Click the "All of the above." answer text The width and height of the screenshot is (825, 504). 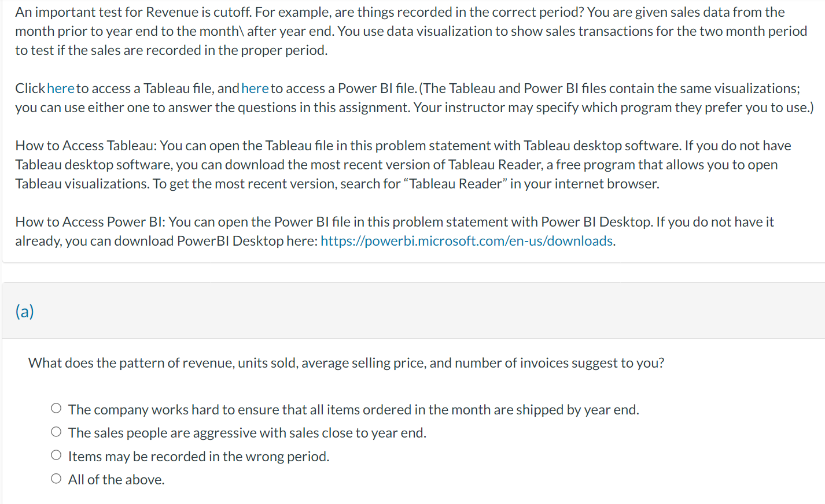[116, 480]
